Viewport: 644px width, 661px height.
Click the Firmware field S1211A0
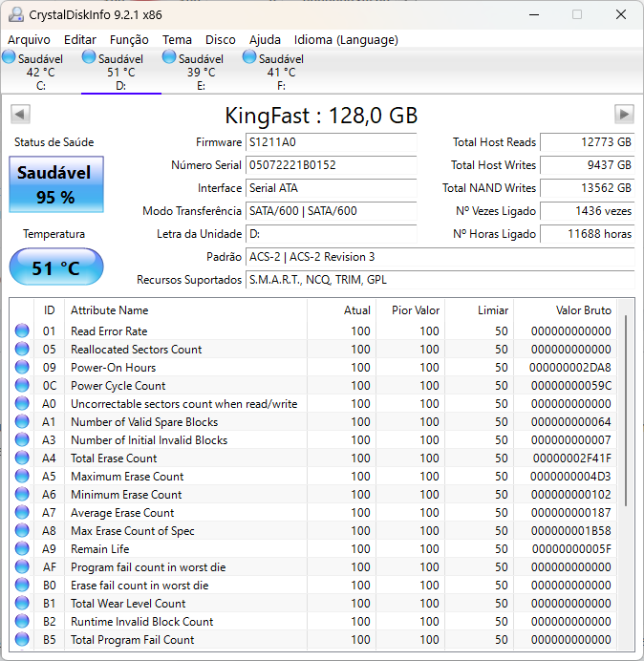coord(331,142)
